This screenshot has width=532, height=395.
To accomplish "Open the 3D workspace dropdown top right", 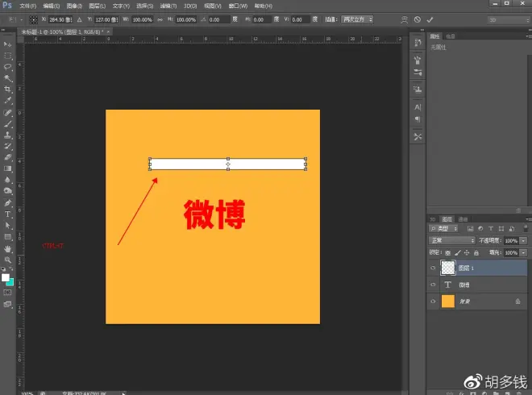I will [x=509, y=20].
